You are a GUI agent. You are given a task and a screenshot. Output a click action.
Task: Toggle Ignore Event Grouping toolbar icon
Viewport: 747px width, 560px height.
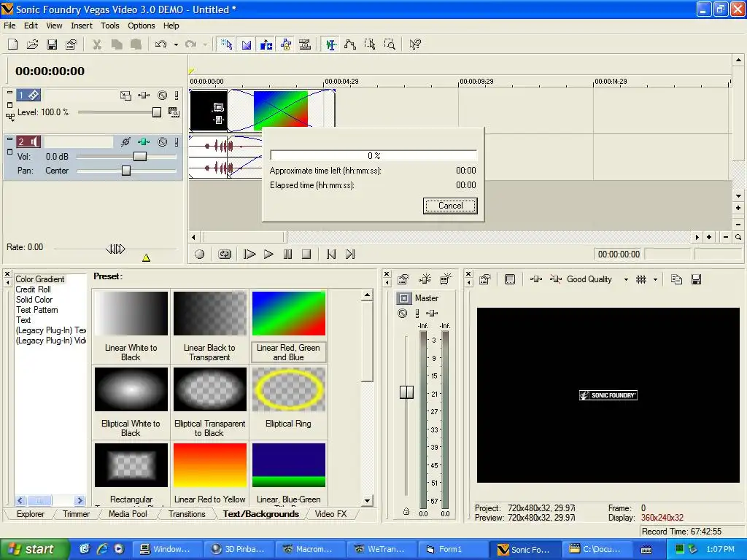[305, 44]
